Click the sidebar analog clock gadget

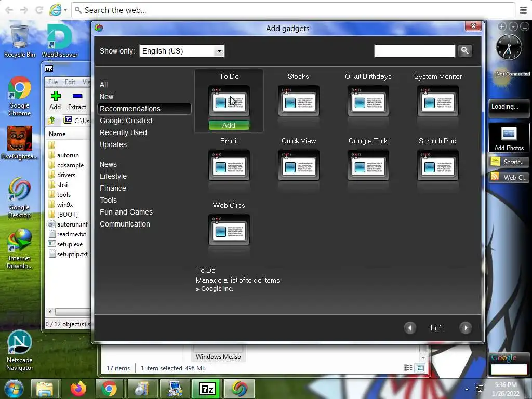[x=509, y=47]
